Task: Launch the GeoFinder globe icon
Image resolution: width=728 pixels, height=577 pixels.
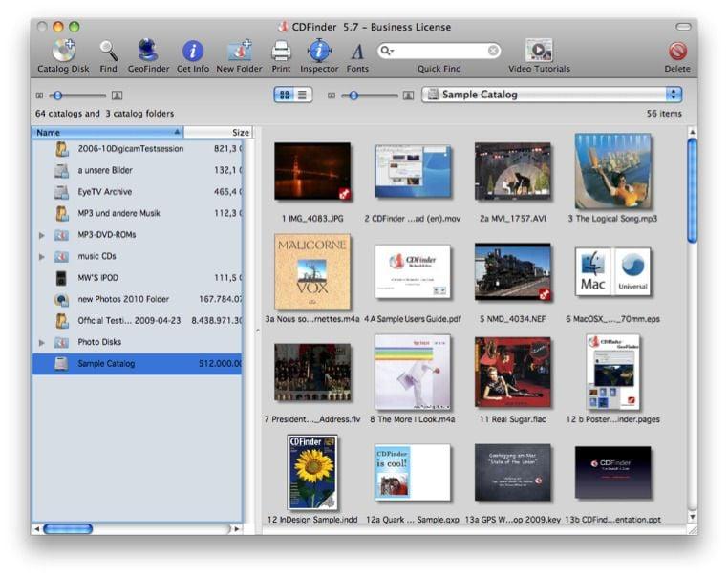Action: pyautogui.click(x=148, y=50)
